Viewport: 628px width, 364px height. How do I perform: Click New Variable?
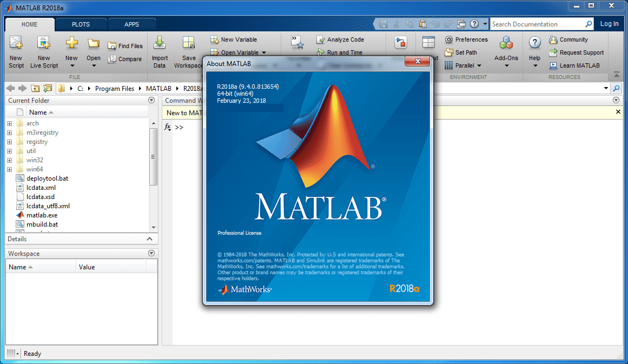234,39
